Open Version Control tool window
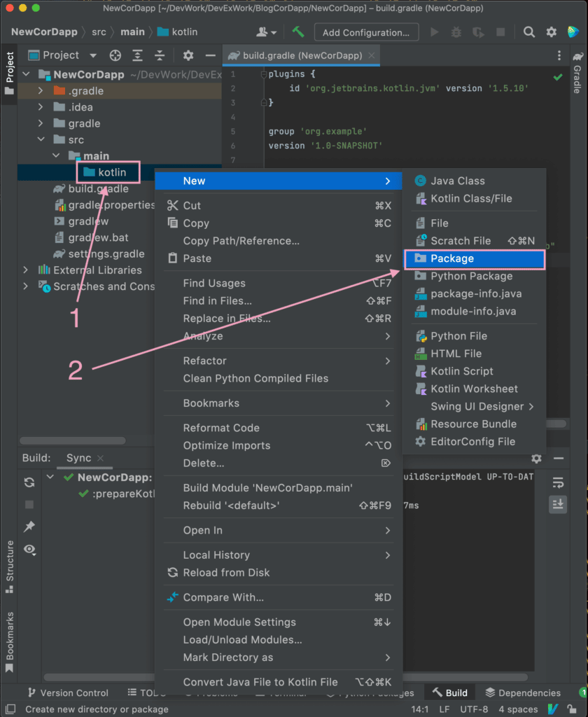Viewport: 588px width, 717px height. coord(68,692)
